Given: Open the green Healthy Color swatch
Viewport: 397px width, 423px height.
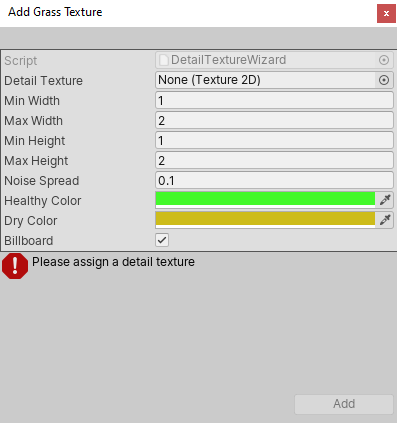Looking at the screenshot, I should [x=265, y=200].
